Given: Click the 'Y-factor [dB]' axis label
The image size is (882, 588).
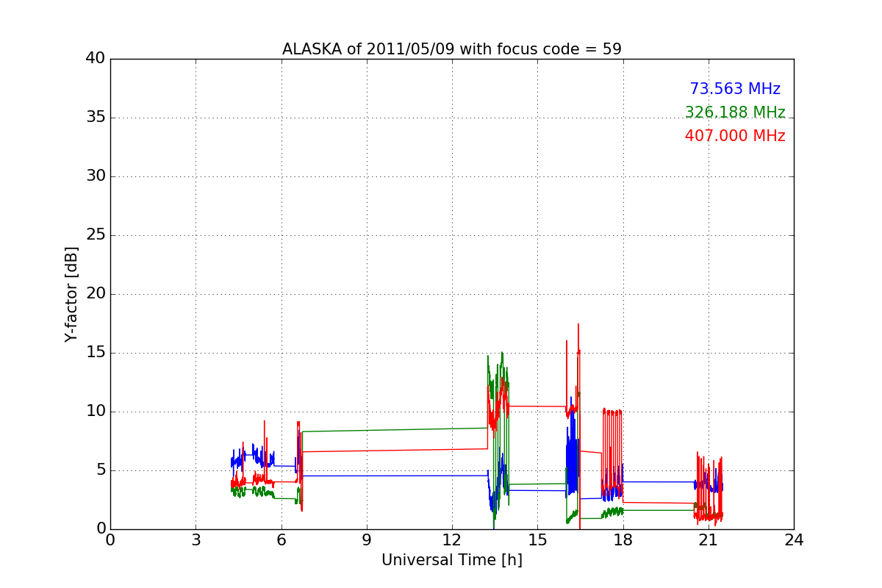Looking at the screenshot, I should tap(71, 294).
